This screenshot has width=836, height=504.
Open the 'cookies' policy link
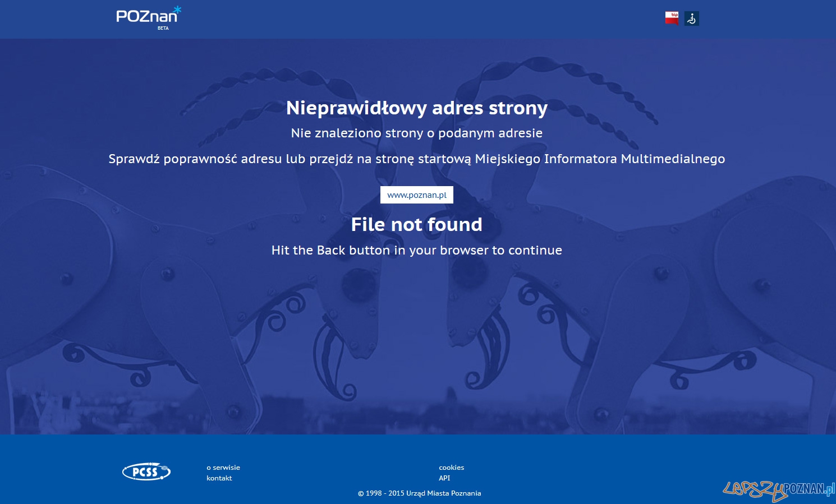[452, 467]
